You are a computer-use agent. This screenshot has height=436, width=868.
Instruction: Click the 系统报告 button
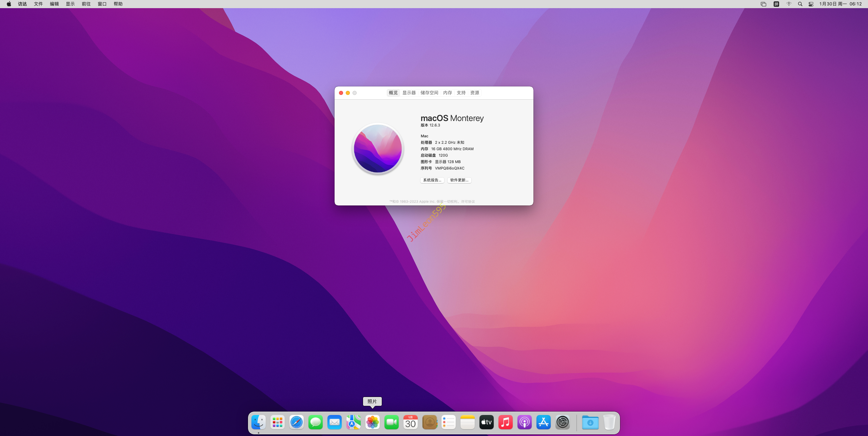432,180
